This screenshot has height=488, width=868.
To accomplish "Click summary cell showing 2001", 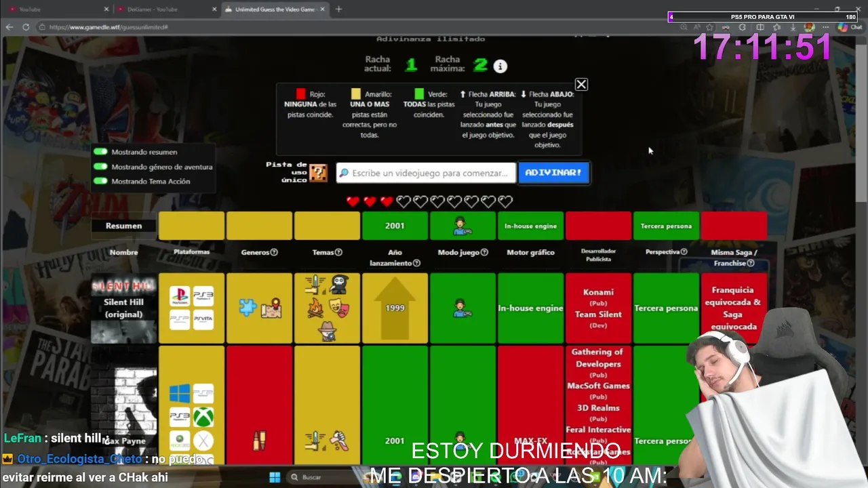I will (x=395, y=226).
